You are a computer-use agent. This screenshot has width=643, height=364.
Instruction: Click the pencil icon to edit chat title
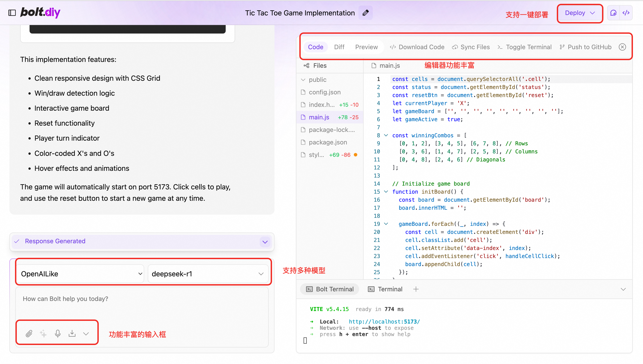click(x=365, y=13)
